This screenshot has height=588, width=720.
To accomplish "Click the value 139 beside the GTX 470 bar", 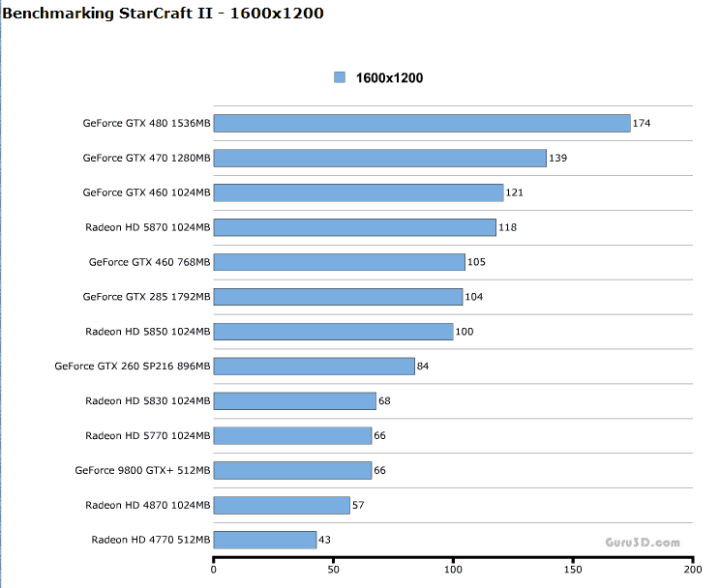I will [x=558, y=158].
